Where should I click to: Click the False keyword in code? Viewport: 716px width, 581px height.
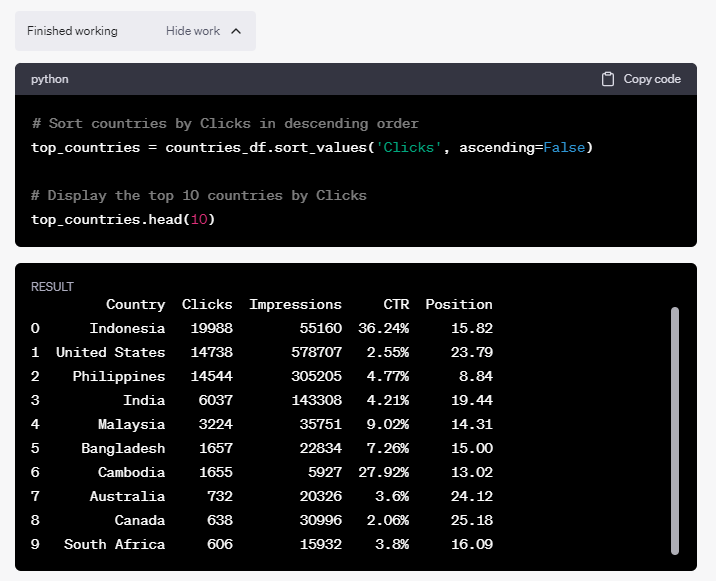[x=564, y=148]
